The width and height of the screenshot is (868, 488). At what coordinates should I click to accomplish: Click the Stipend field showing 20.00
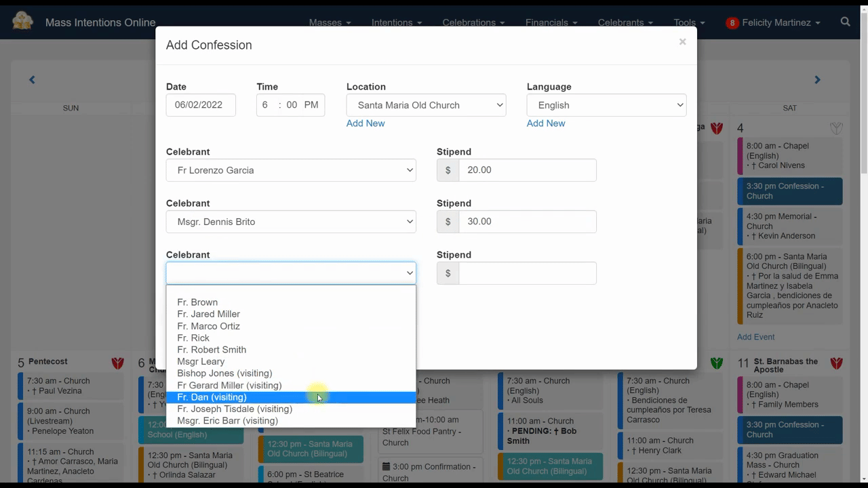528,170
